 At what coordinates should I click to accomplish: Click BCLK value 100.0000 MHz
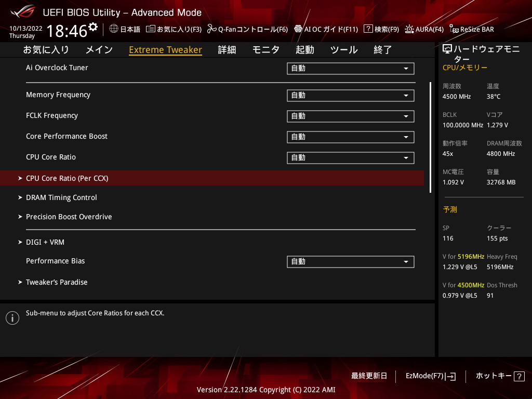click(x=463, y=125)
